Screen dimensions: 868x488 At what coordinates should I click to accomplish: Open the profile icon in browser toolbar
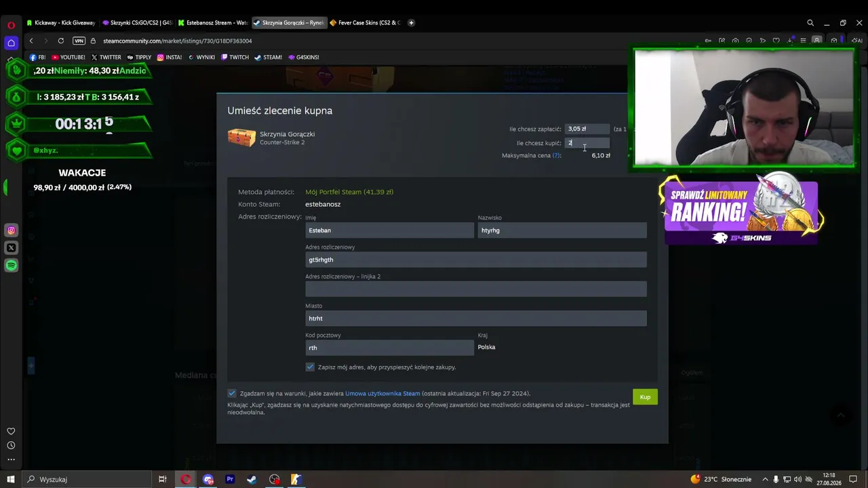(816, 41)
